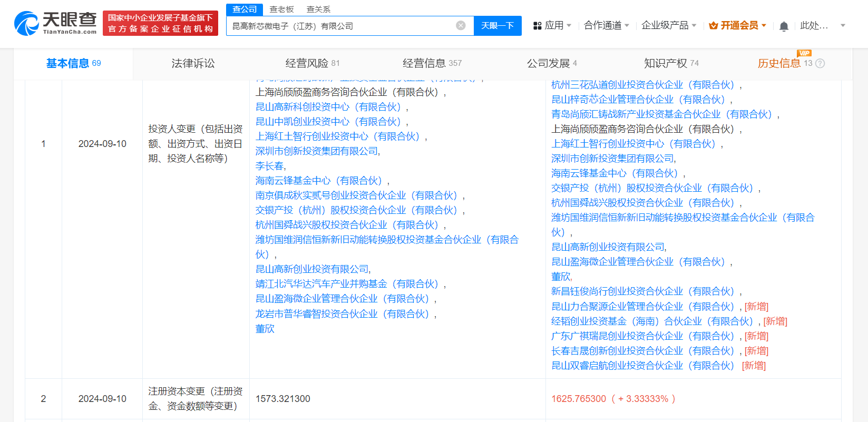Expand the 合作通道 dropdown
Screen dimensions: 868x422
click(x=627, y=25)
